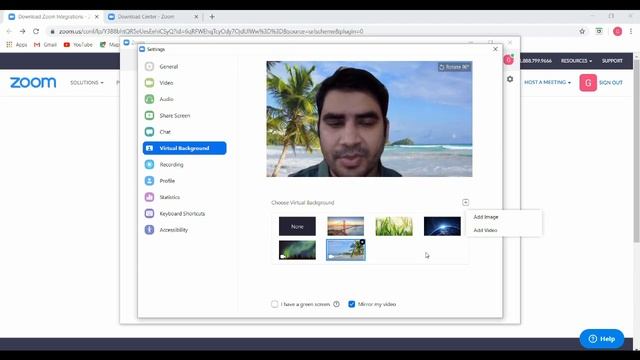Click extension icon next to bookmark star
Viewport: 640px width, 360px height.
point(599,31)
